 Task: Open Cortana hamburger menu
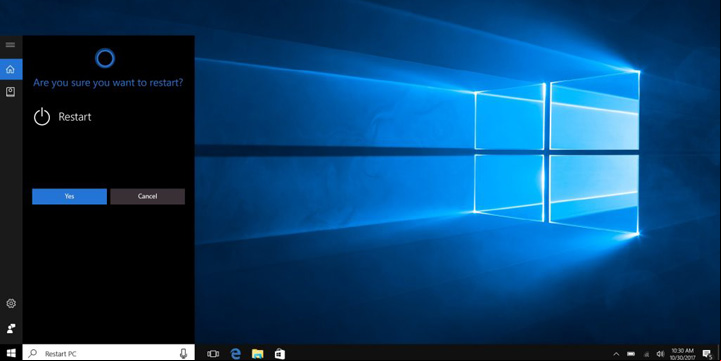pos(11,45)
